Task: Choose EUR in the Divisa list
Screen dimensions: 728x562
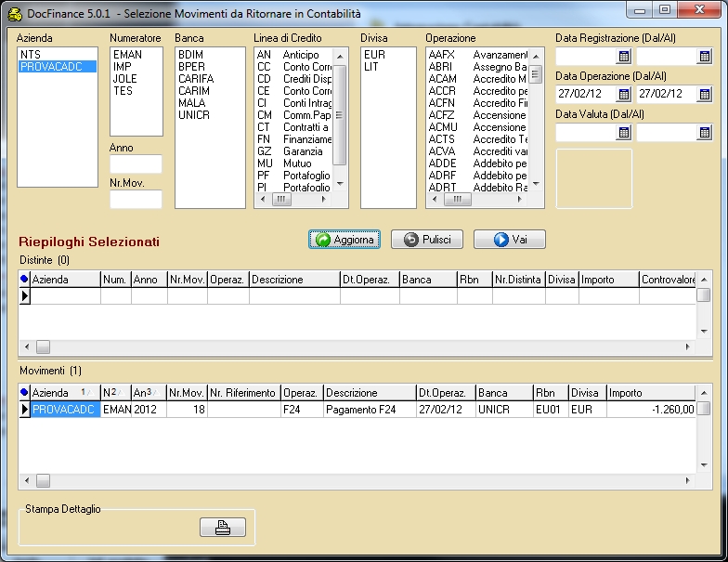Action: (374, 55)
